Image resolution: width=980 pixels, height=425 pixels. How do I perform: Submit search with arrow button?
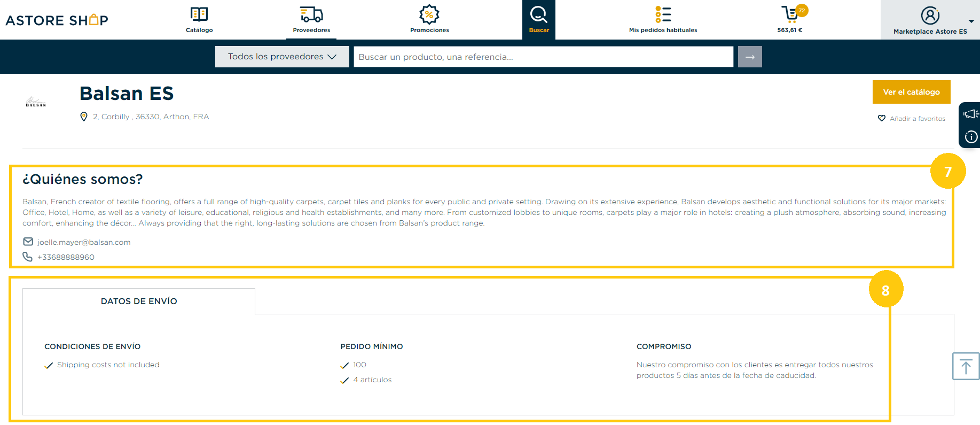(x=750, y=57)
